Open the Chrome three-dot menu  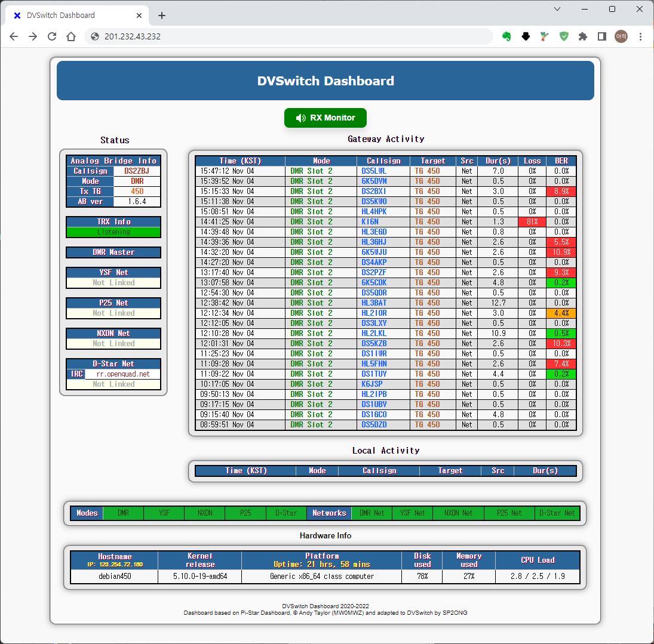[x=640, y=36]
